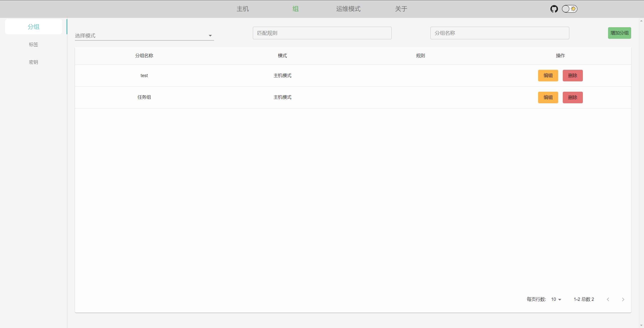Image resolution: width=644 pixels, height=328 pixels.
Task: Open 标签 in the sidebar
Action: pos(33,45)
